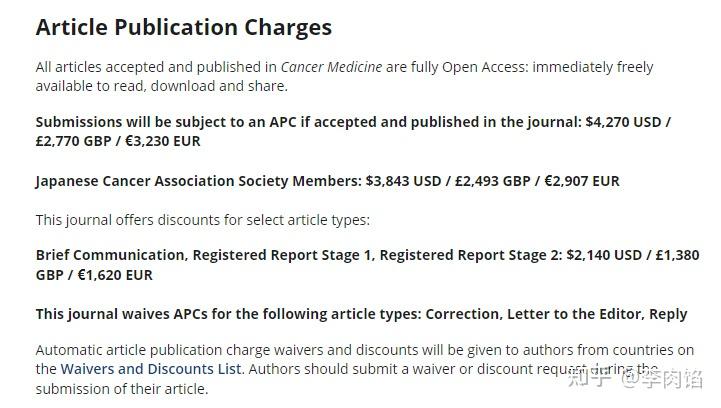Click the $3,843 USD member price

click(x=404, y=181)
